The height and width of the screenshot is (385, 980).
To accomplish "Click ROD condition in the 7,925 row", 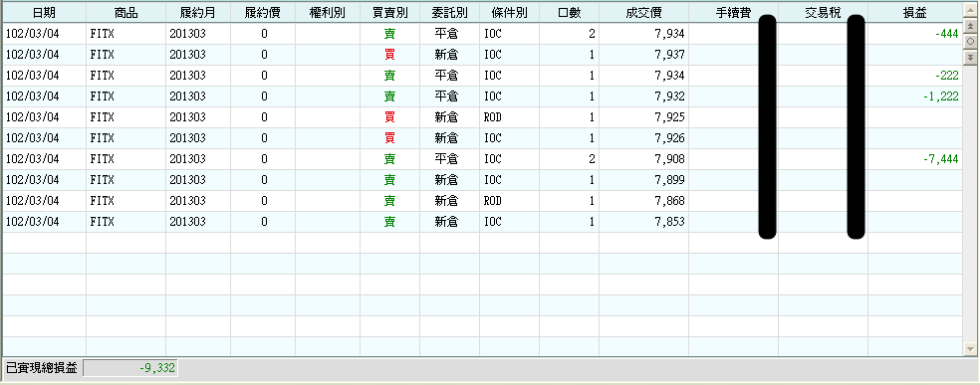I will click(493, 117).
